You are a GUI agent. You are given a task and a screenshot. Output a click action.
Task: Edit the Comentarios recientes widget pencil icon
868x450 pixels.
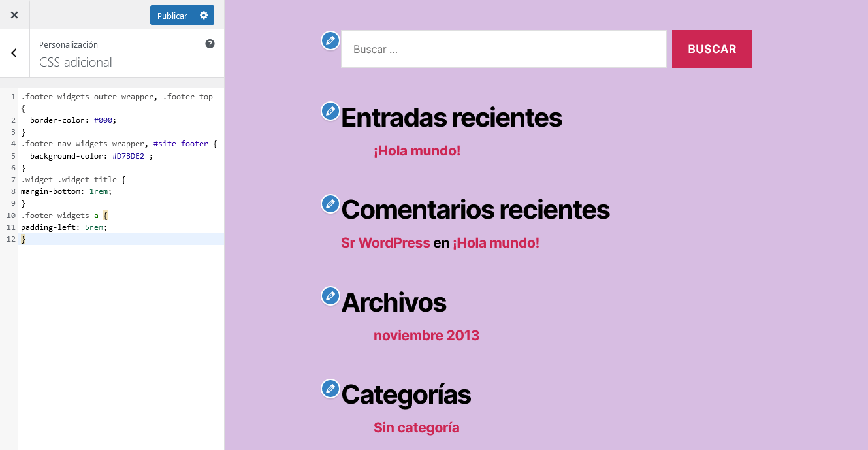(x=330, y=204)
